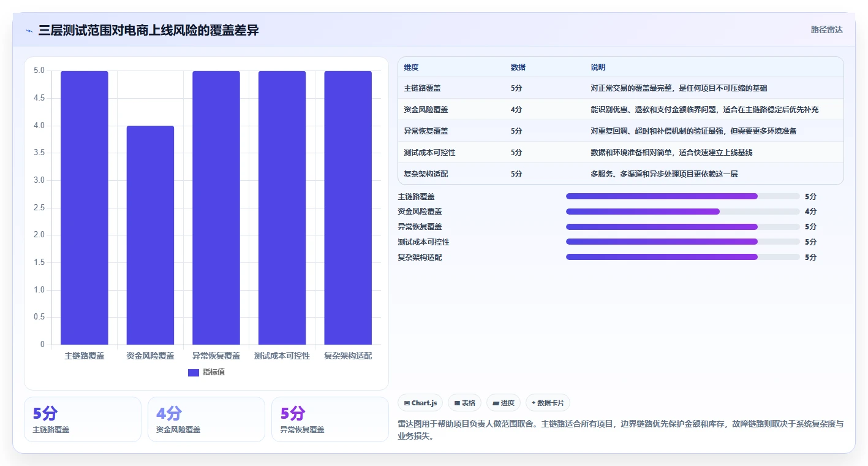The width and height of the screenshot is (868, 466).
Task: Click the 主链路覆盖 x-axis label
Action: click(85, 356)
